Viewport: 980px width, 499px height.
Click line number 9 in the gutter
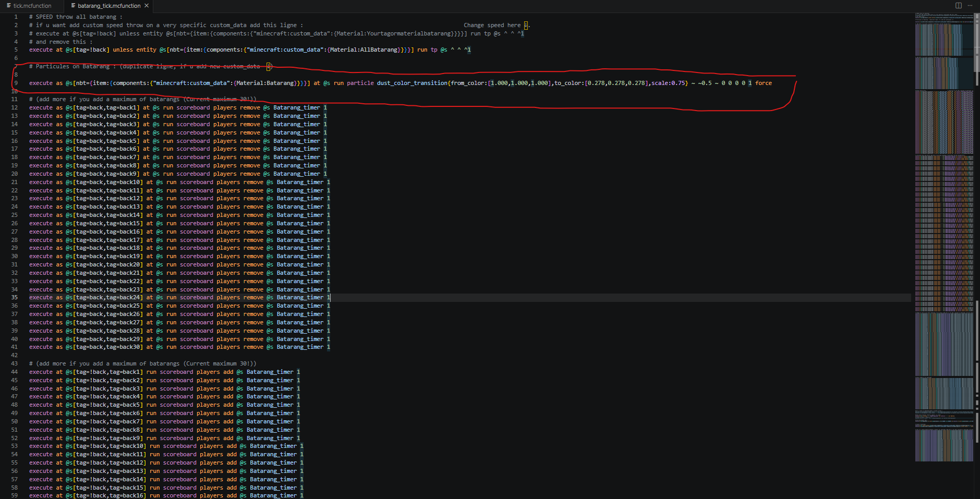16,83
